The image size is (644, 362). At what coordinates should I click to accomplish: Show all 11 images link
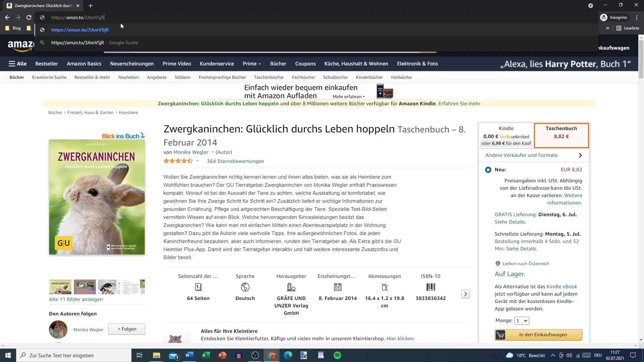point(76,299)
